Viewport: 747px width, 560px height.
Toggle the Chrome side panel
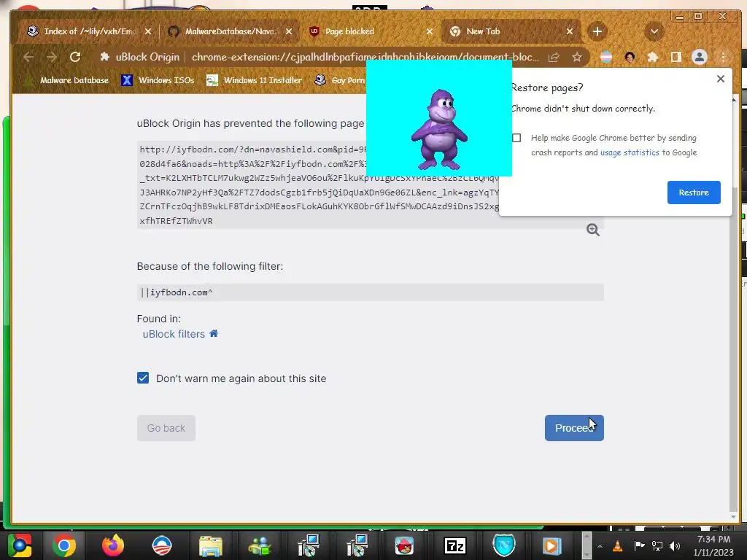click(676, 58)
